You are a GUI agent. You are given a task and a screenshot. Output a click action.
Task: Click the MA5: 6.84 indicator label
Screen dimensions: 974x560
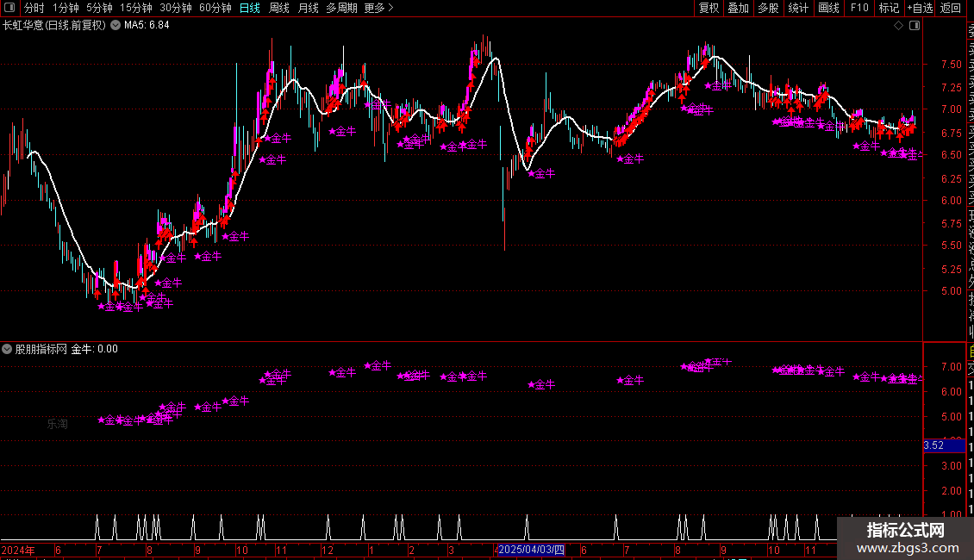tap(147, 26)
